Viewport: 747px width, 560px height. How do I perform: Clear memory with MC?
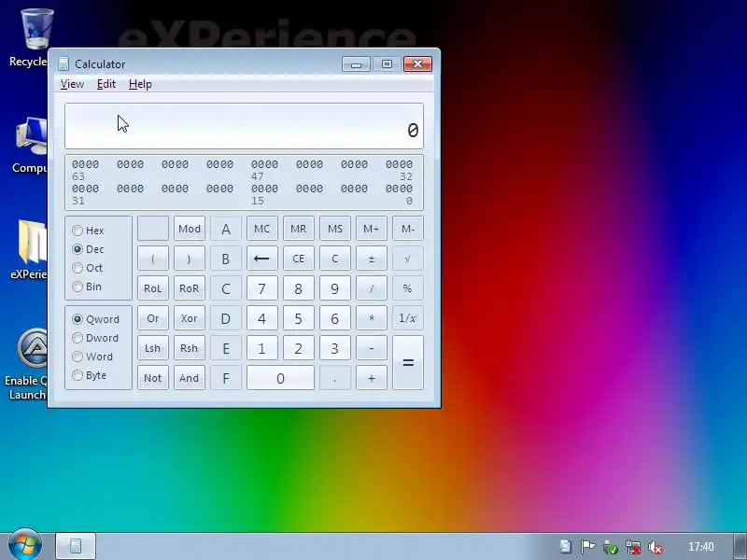(x=262, y=229)
